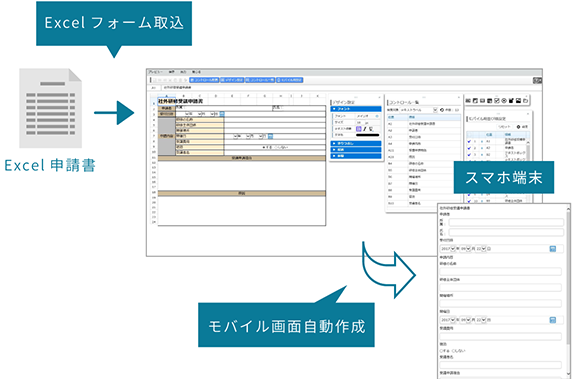Select column A header in the spreadsheet
The width and height of the screenshot is (575, 379).
(x=166, y=96)
